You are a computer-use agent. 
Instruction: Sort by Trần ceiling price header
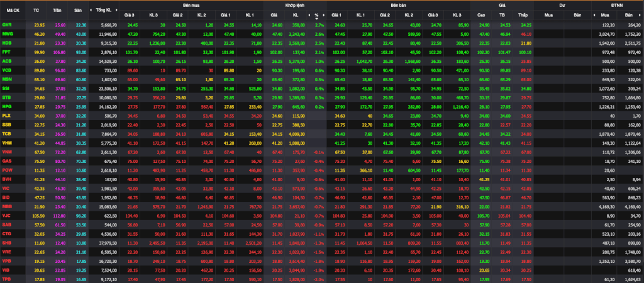click(57, 10)
